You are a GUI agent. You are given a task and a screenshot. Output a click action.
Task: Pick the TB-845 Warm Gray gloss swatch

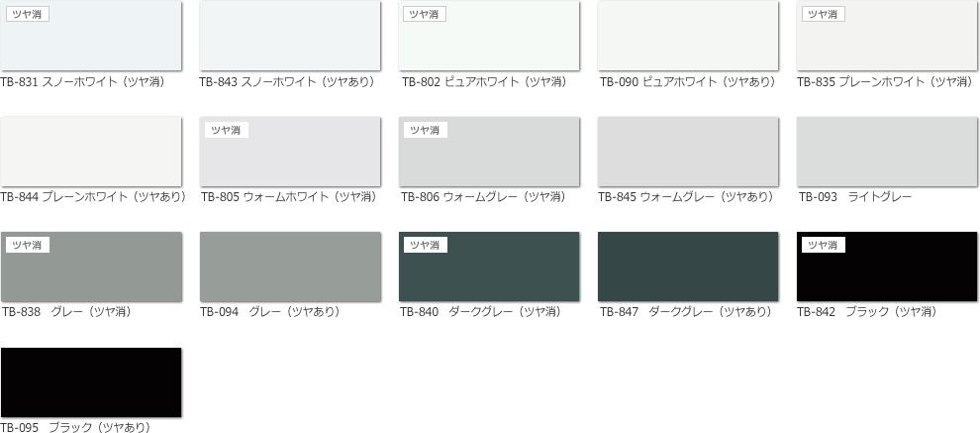[688, 152]
